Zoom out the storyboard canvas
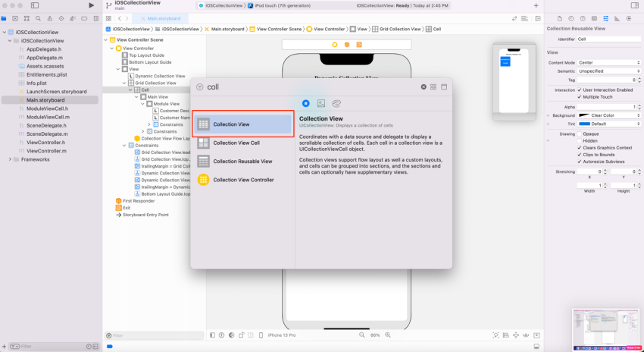Image resolution: width=644 pixels, height=352 pixels. pos(362,335)
